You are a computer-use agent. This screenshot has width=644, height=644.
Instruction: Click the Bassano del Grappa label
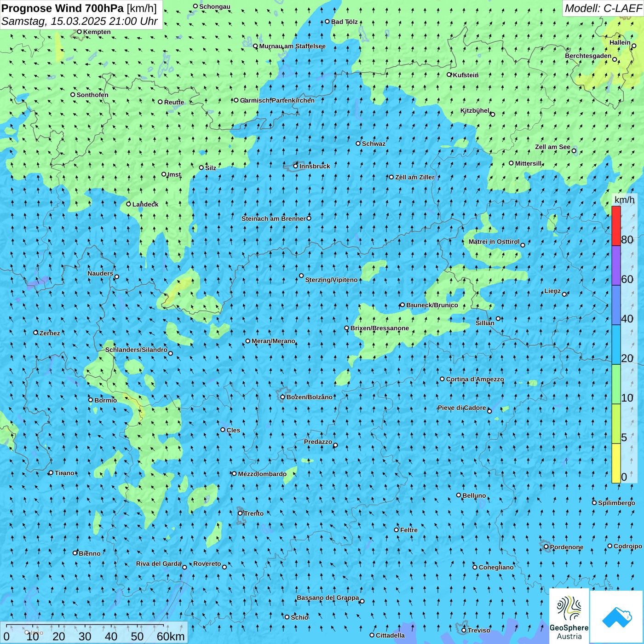(328, 598)
